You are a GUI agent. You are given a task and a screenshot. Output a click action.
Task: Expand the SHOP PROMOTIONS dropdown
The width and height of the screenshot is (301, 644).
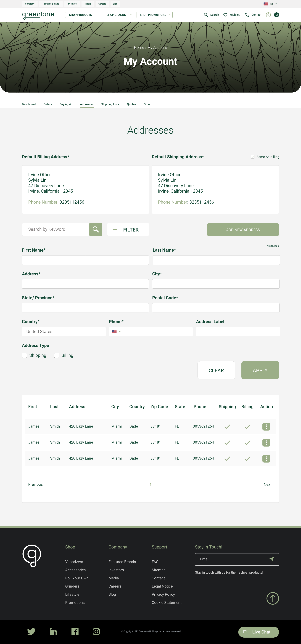pyautogui.click(x=154, y=15)
